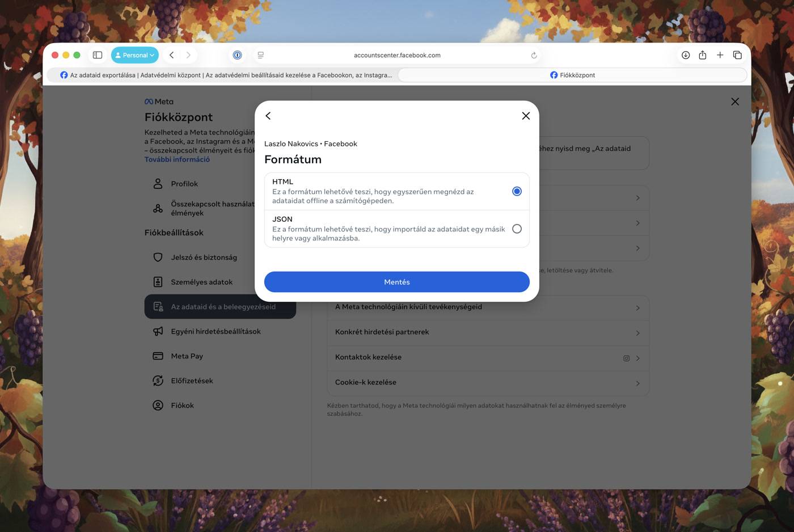This screenshot has height=532, width=794.
Task: Open Személyes adatok
Action: [220, 282]
